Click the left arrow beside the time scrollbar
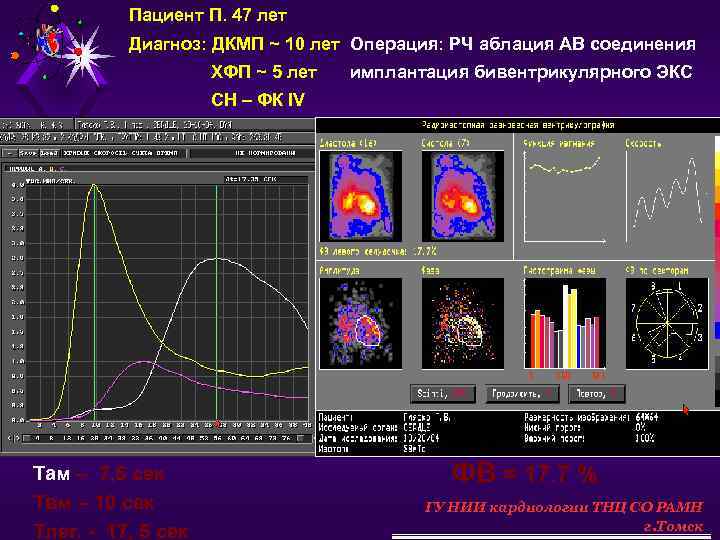The height and width of the screenshot is (540, 720). (x=10, y=439)
